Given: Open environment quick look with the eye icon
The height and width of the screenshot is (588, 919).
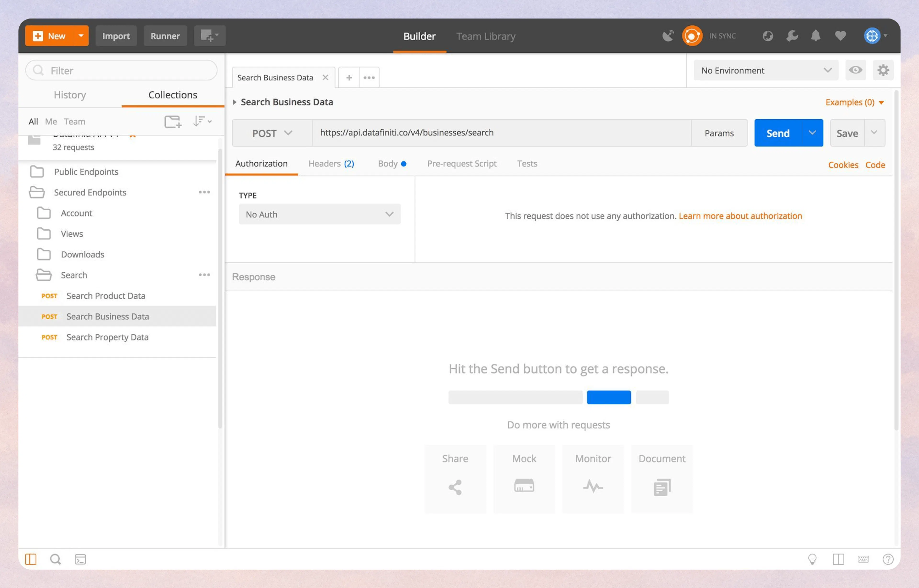Looking at the screenshot, I should click(x=855, y=70).
